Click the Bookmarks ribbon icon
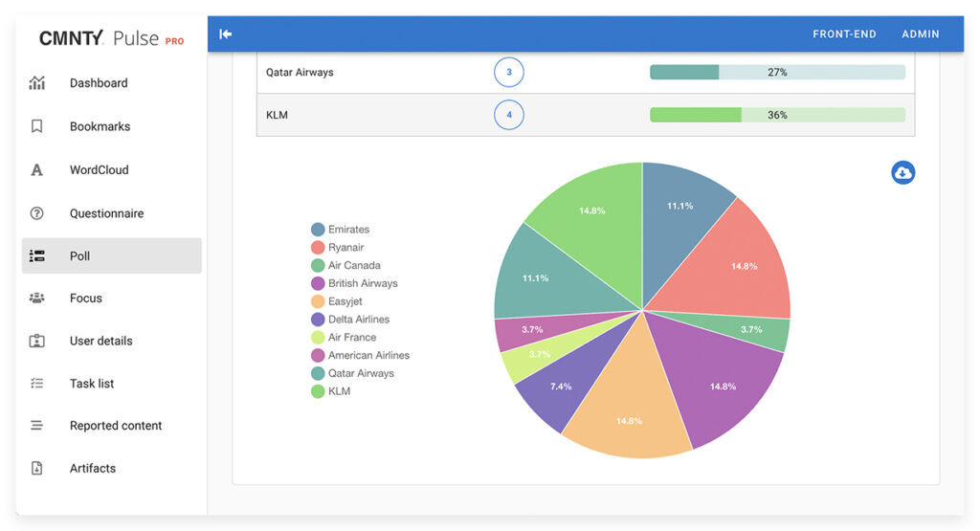 37,126
